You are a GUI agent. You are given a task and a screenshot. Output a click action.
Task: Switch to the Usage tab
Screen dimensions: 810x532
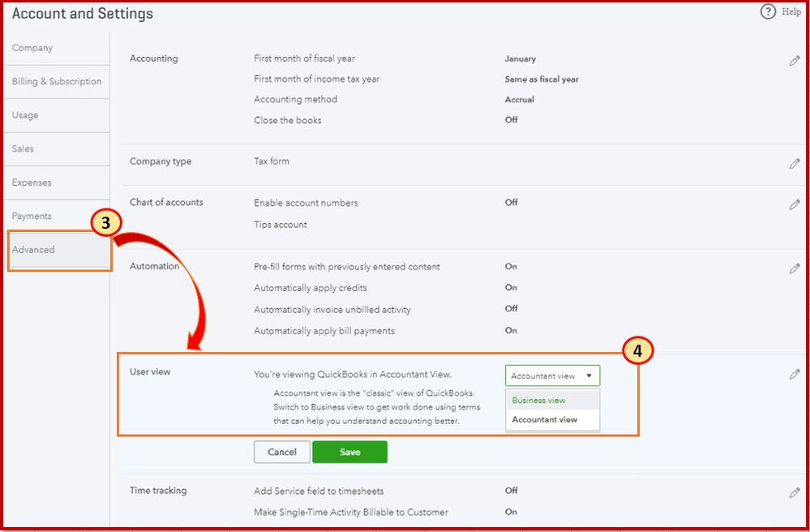[56, 115]
